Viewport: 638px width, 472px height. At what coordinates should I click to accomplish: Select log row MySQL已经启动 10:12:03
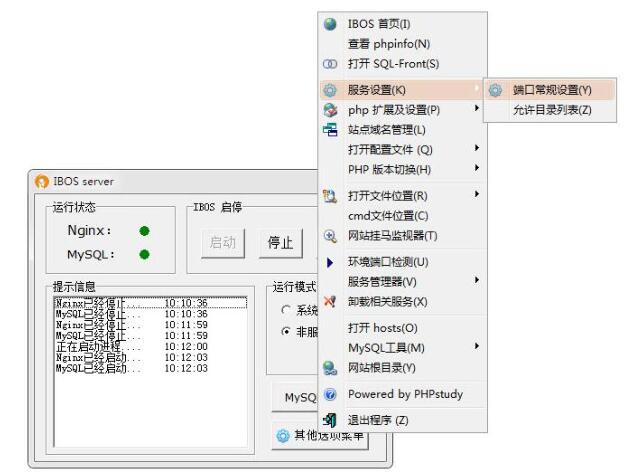(151, 369)
